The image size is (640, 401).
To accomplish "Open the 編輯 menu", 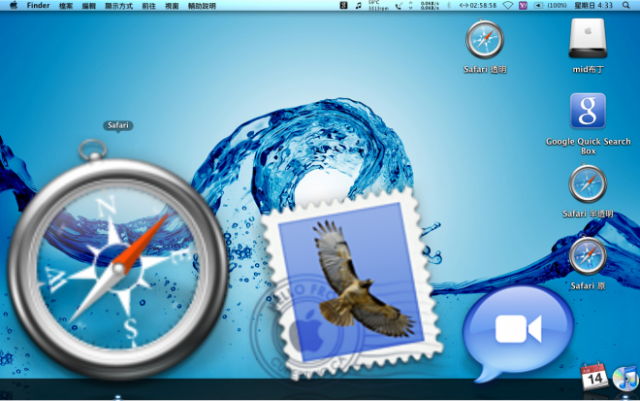I will tap(89, 6).
